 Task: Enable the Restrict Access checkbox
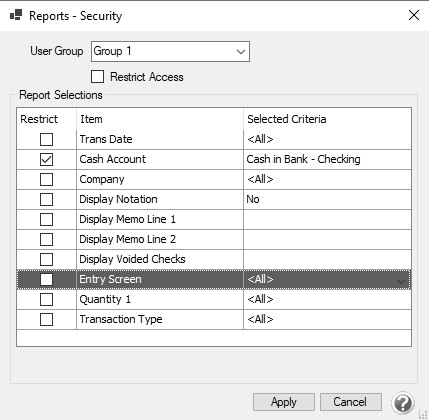pos(97,77)
